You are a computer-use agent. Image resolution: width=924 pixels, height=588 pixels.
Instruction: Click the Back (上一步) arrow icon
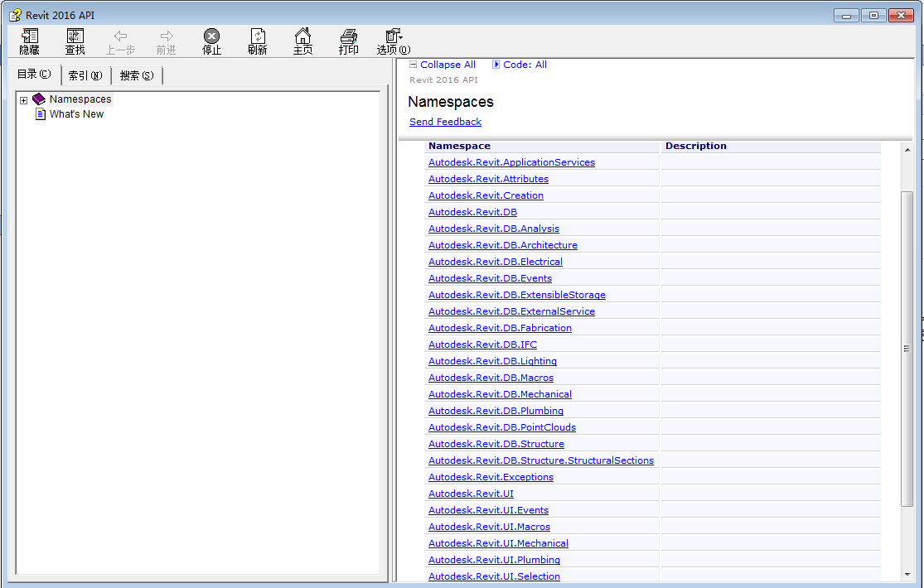120,36
